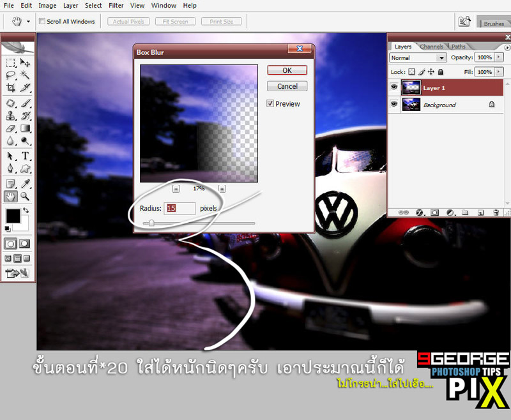Cancel the Box Blur dialog
Image resolution: width=511 pixels, height=420 pixels.
tap(287, 86)
